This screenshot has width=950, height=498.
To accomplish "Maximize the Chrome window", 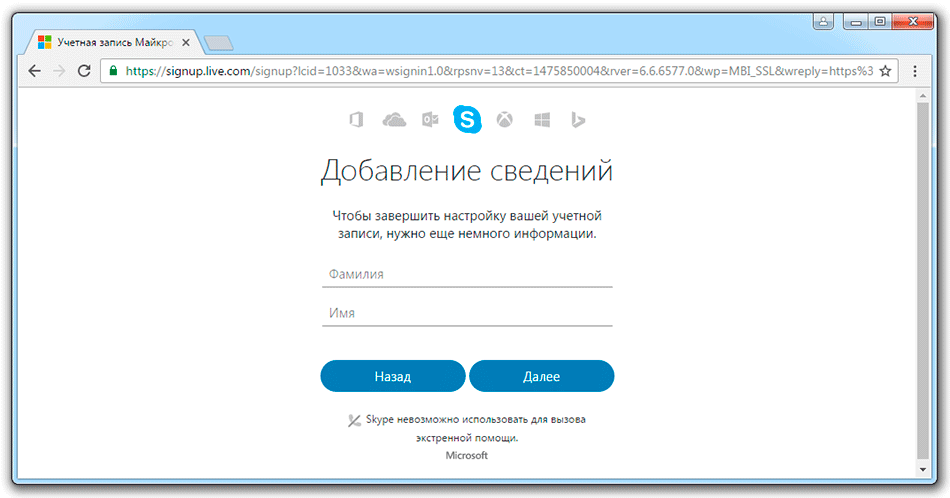I will [880, 22].
